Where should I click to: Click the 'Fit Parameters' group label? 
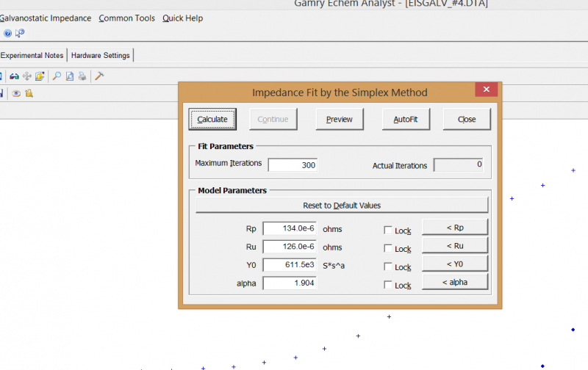(x=226, y=146)
